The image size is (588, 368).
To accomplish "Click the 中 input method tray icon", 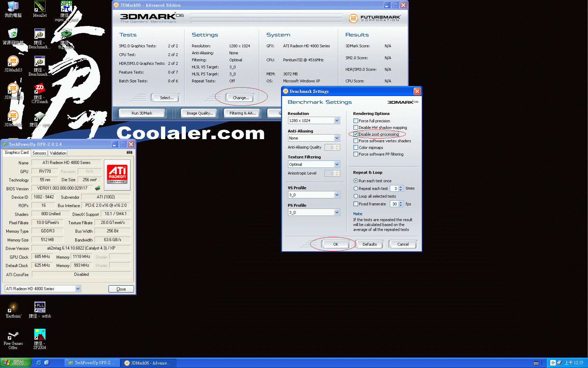I will [x=553, y=363].
